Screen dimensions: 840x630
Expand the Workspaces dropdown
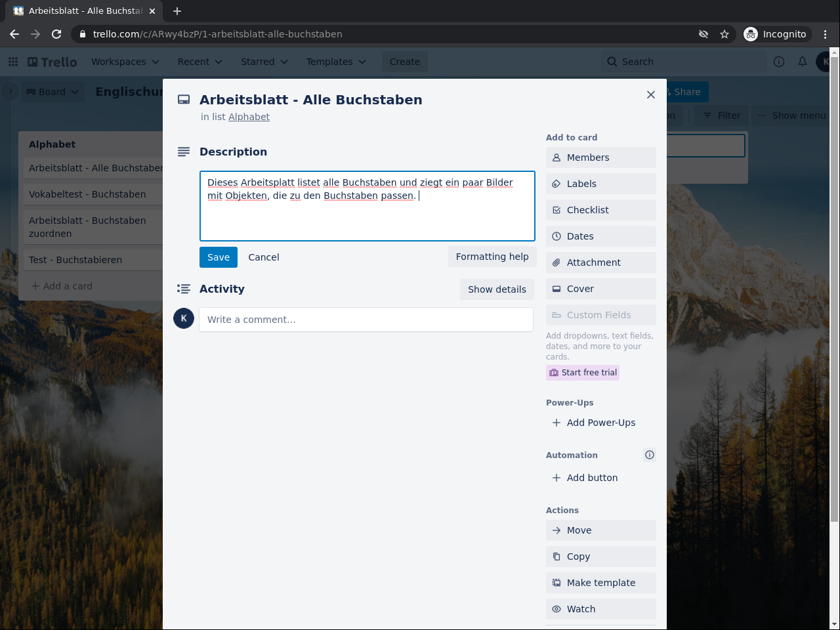click(x=125, y=62)
